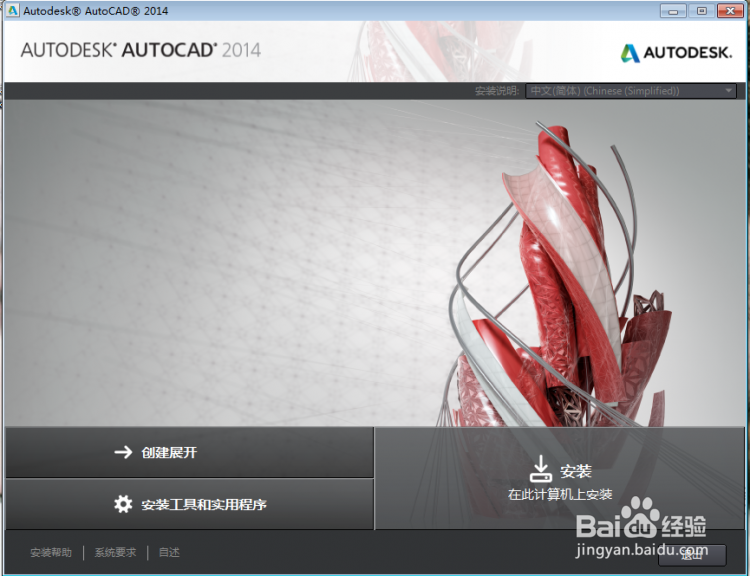This screenshot has width=750, height=576.
Task: Click the AutoCAD icon in the title bar
Action: [12, 10]
